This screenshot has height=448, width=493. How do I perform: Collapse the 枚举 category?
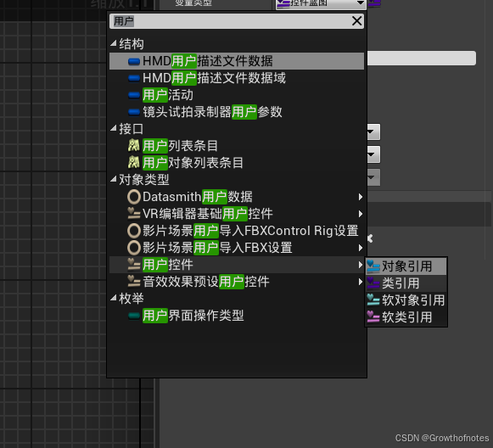pyautogui.click(x=114, y=298)
